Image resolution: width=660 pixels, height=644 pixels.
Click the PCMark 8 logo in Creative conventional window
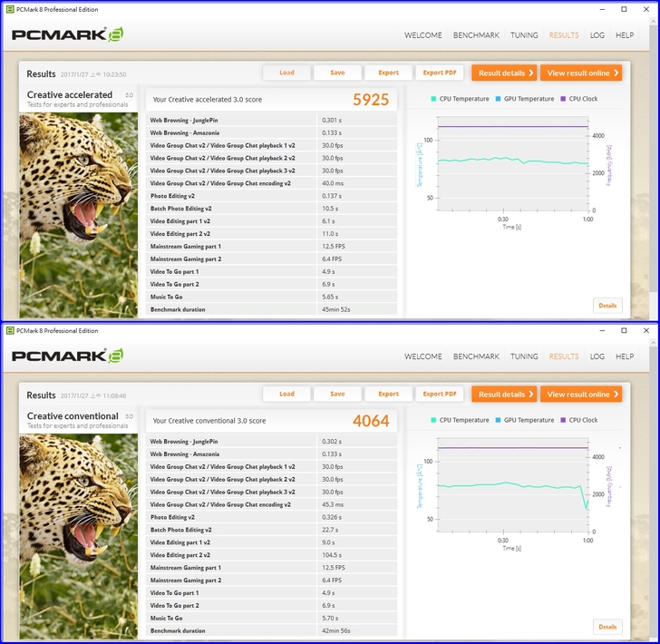68,356
